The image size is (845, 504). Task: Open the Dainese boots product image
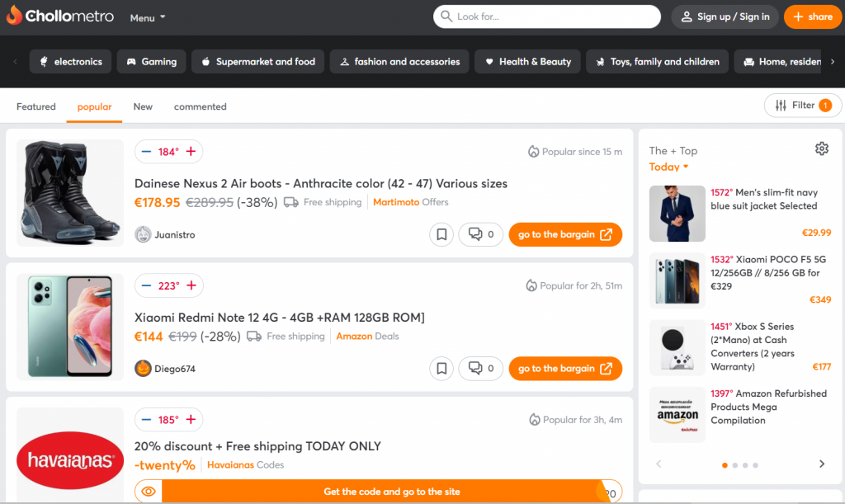[x=70, y=193]
